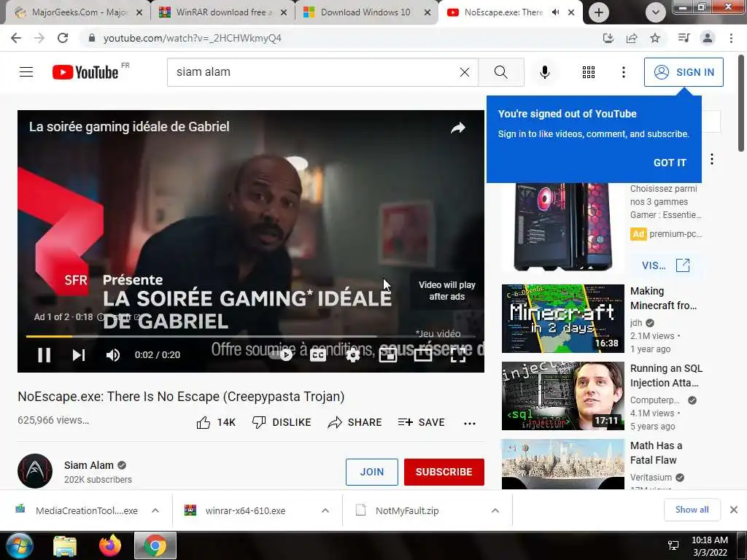This screenshot has height=560, width=747.
Task: Open the SHARE dialog
Action: [355, 422]
